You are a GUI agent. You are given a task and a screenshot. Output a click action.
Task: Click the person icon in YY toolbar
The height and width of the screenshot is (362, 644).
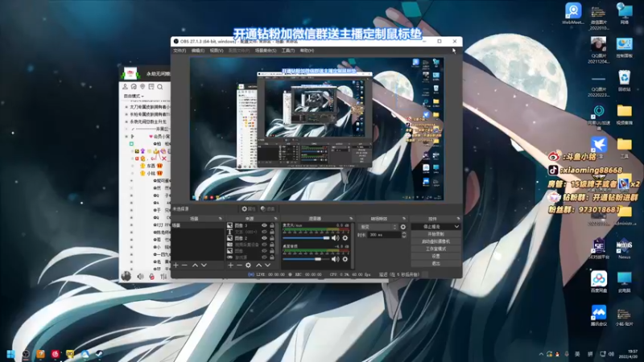[126, 87]
